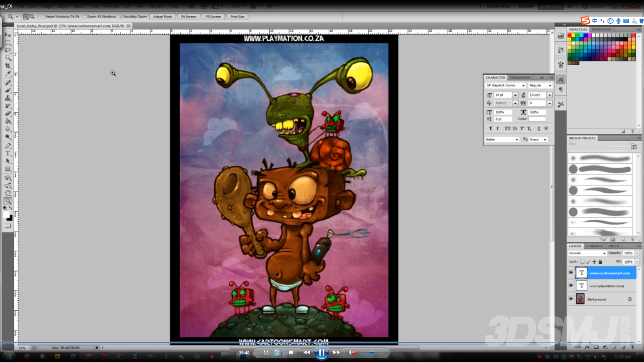
Task: Select the Clone Stamp tool
Action: (8, 98)
